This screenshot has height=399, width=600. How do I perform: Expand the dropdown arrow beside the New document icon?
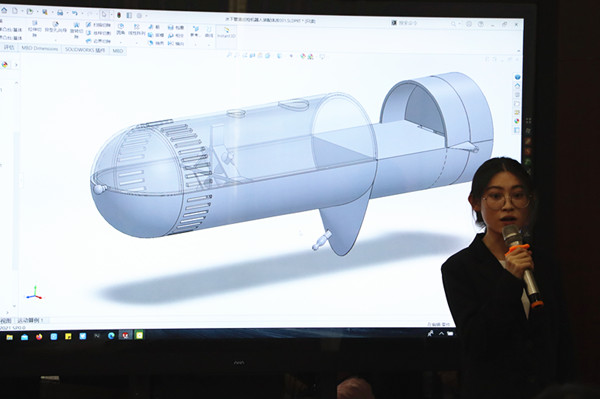coord(22,11)
